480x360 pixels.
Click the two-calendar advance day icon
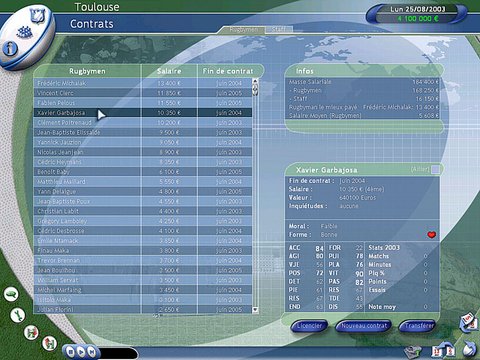coord(443,350)
